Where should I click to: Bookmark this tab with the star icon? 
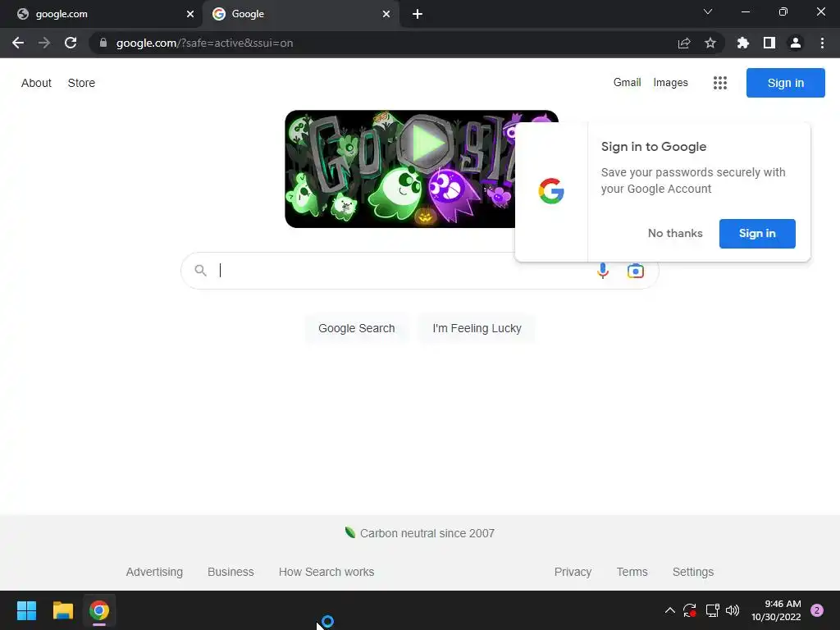710,43
